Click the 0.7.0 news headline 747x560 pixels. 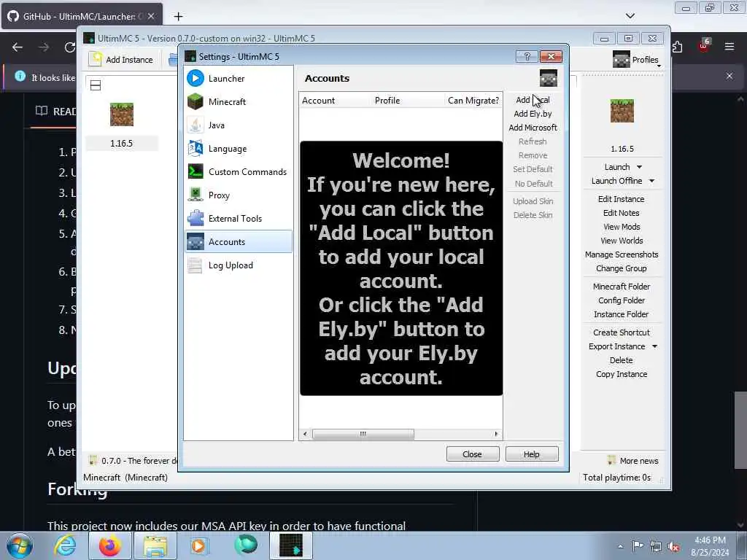coord(133,461)
